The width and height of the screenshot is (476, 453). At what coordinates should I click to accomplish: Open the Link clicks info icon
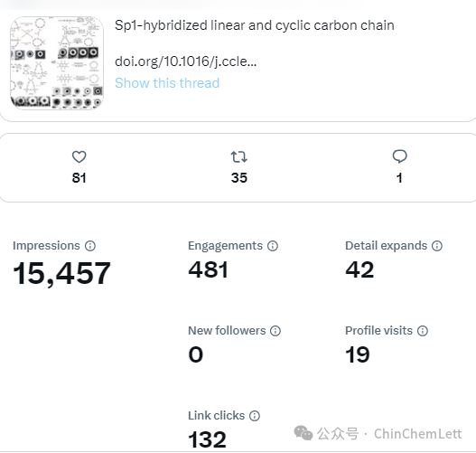(x=255, y=416)
